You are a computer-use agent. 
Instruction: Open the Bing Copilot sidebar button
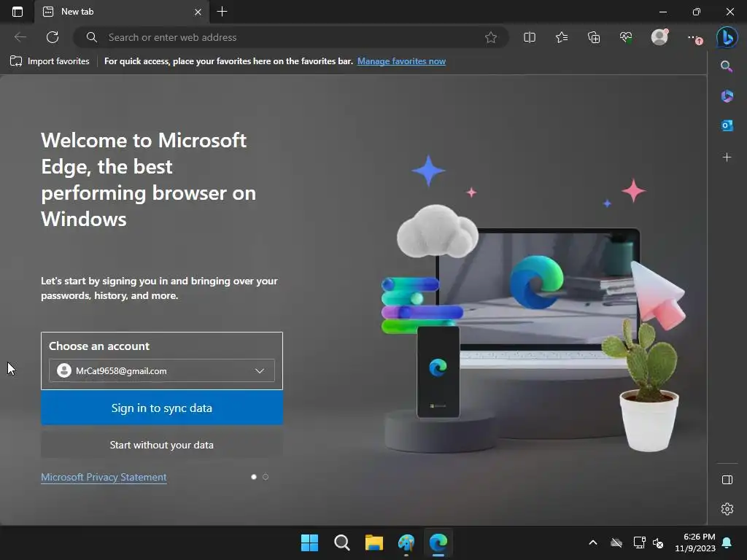(x=727, y=37)
